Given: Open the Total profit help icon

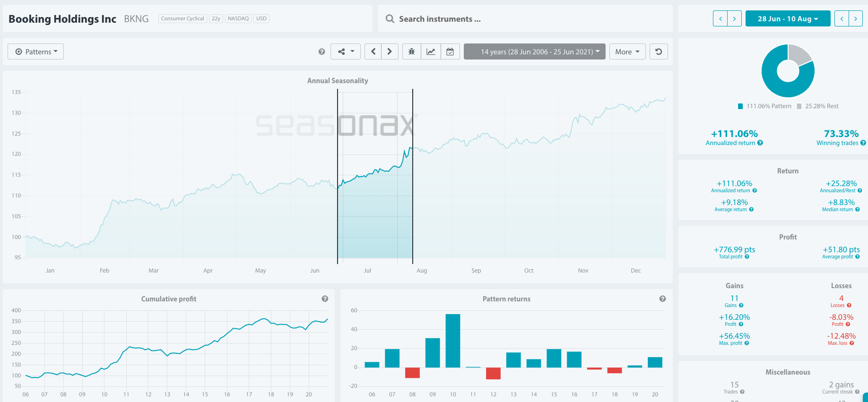Looking at the screenshot, I should [x=747, y=257].
